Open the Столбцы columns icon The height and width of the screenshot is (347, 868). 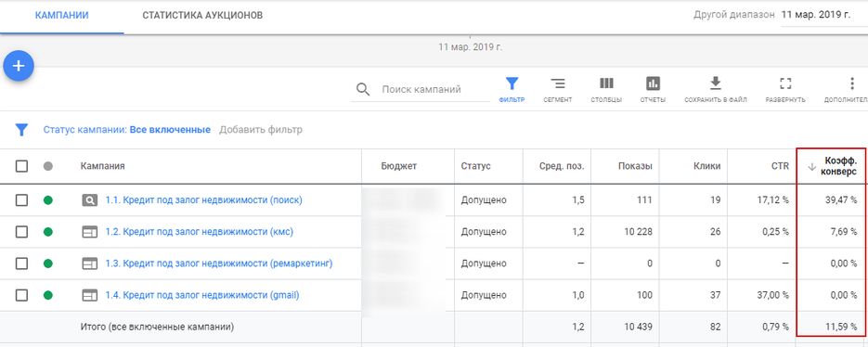(606, 84)
